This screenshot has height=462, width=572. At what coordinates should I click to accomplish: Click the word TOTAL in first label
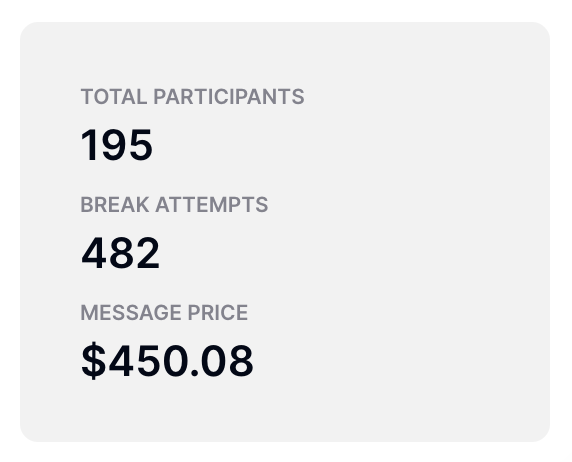(114, 97)
